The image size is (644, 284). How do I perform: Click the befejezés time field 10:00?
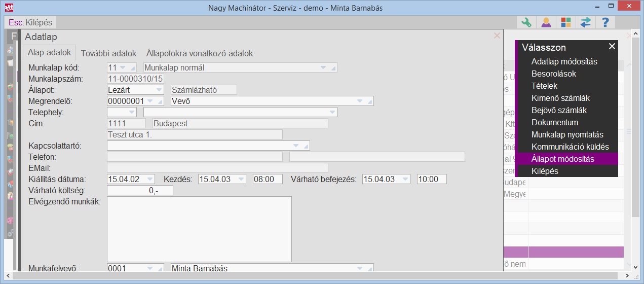coord(432,179)
